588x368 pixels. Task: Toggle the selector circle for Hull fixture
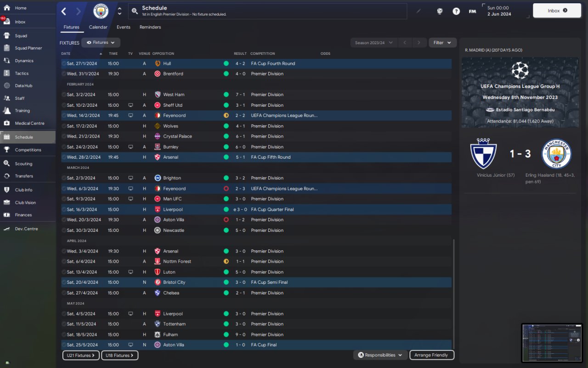64,63
